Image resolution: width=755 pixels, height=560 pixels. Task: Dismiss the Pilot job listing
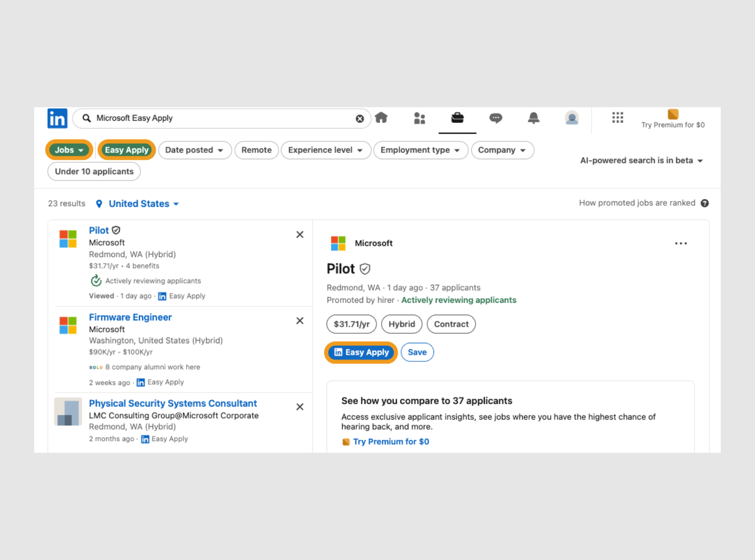(x=300, y=235)
